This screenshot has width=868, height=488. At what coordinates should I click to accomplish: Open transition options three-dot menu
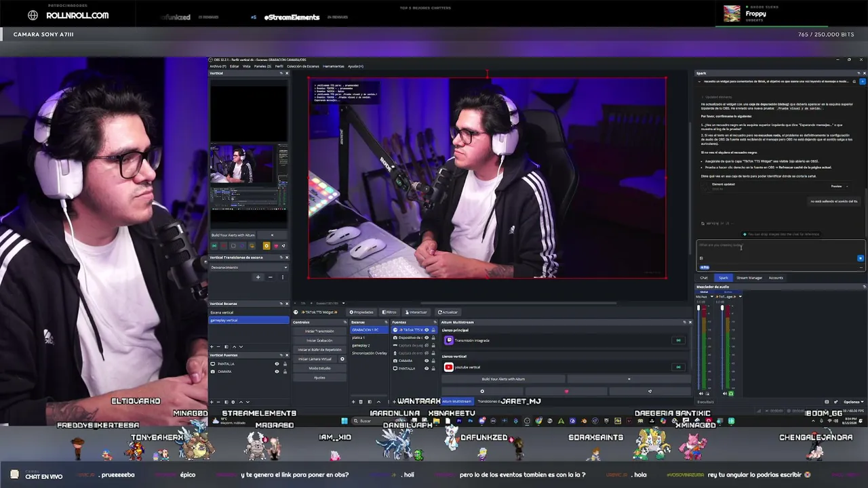283,277
